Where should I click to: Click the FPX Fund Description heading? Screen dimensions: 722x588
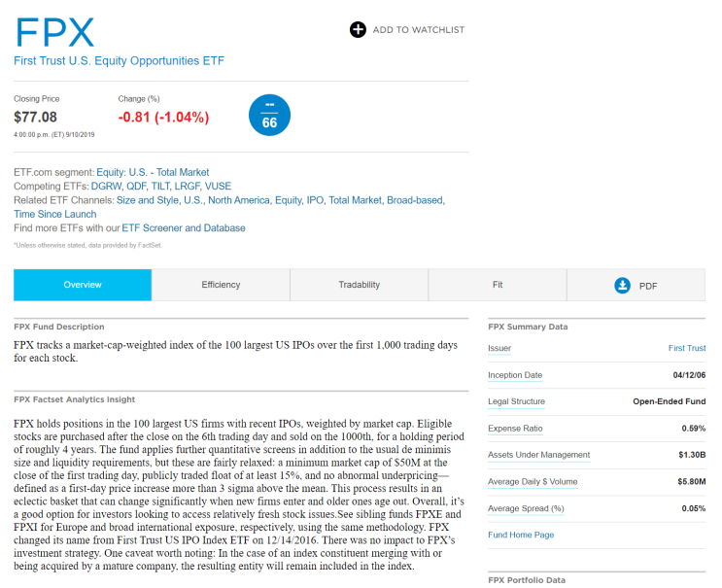[x=59, y=327]
